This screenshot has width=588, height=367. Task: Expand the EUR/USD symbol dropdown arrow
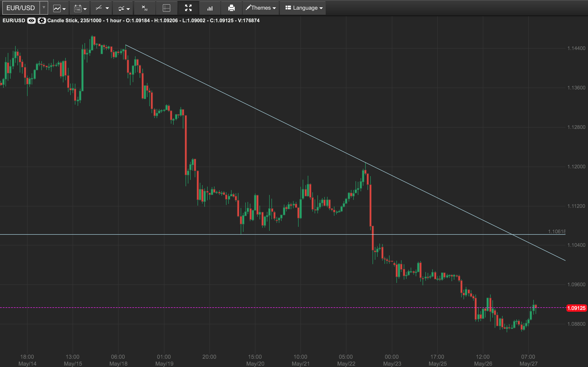(44, 8)
